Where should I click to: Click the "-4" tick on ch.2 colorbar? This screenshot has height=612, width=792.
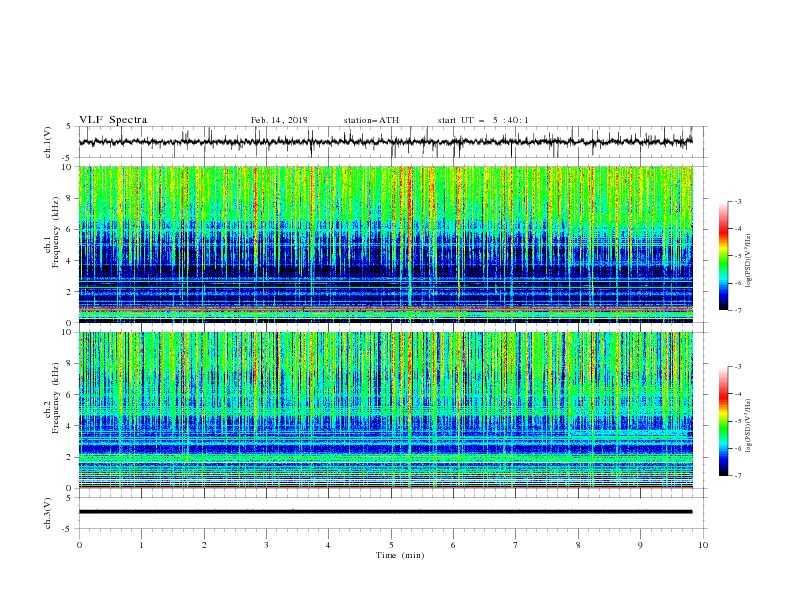coord(738,394)
